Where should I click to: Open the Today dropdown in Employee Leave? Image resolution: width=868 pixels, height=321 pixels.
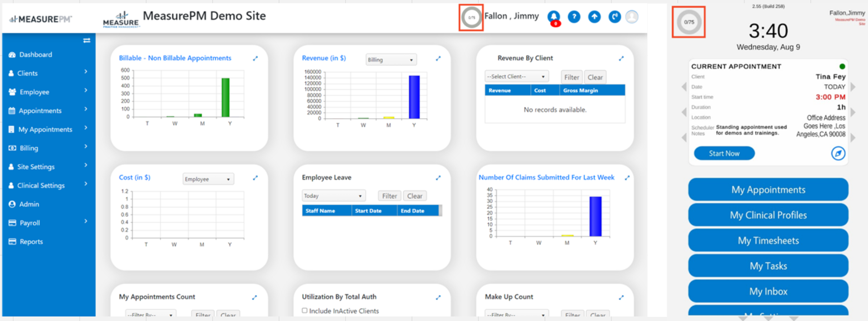(333, 196)
